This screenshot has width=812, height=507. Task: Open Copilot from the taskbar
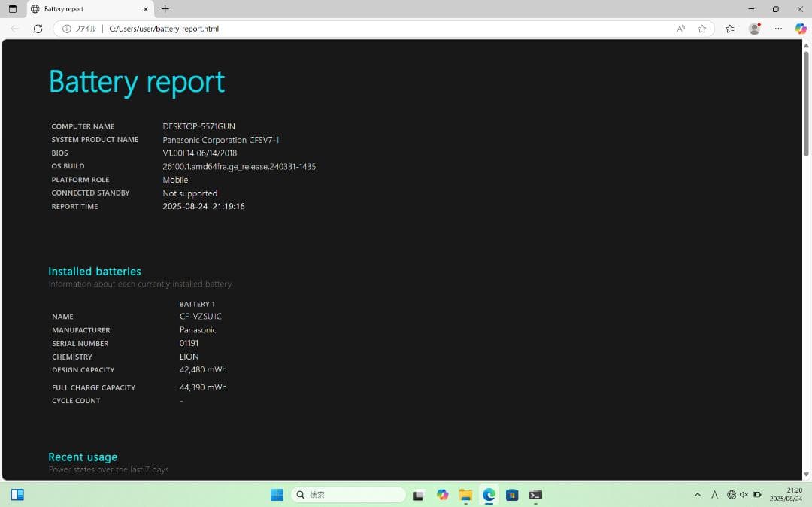[442, 495]
